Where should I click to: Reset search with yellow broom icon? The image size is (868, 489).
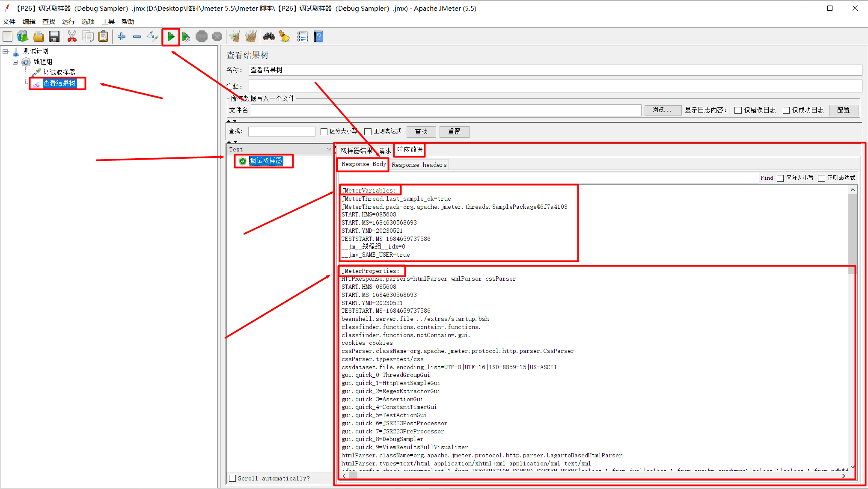pos(285,37)
